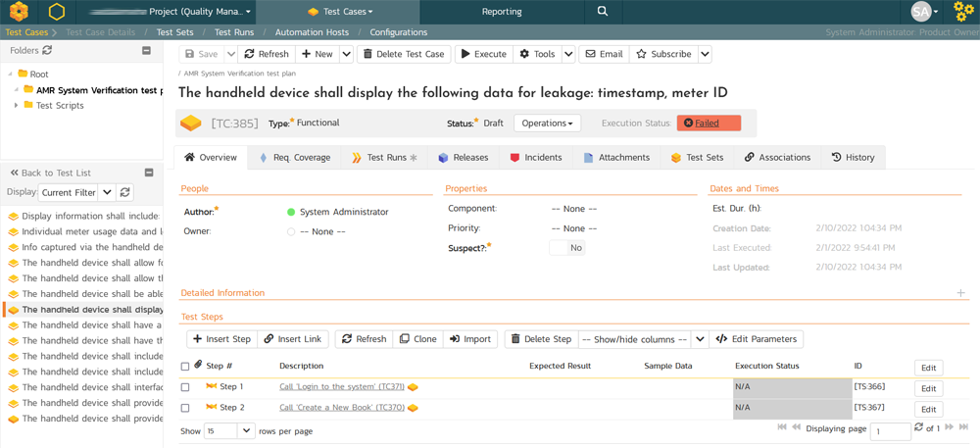Screen dimensions: 980x448
Task: Click the Insert Step button
Action: (x=221, y=339)
